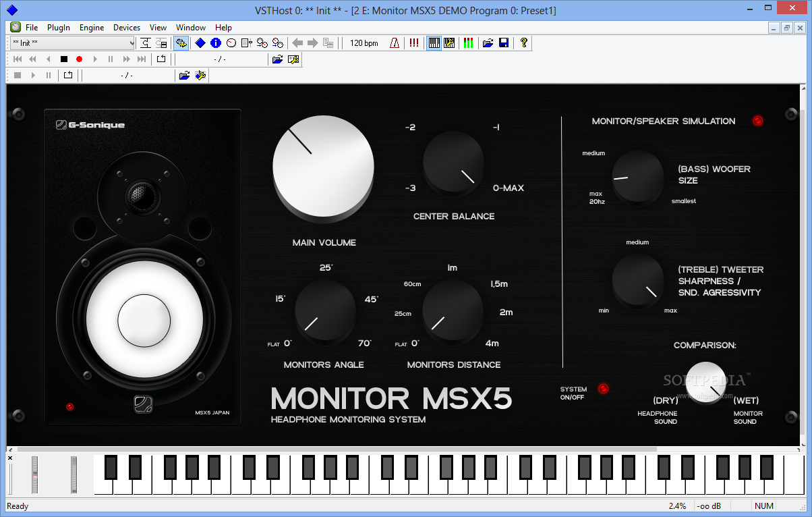Toggle the MONITOR/SPEAKER SIMULATION red LED

click(757, 121)
